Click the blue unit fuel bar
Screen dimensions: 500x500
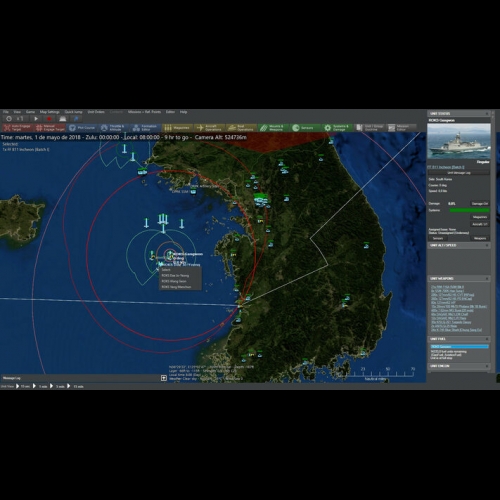(460, 347)
